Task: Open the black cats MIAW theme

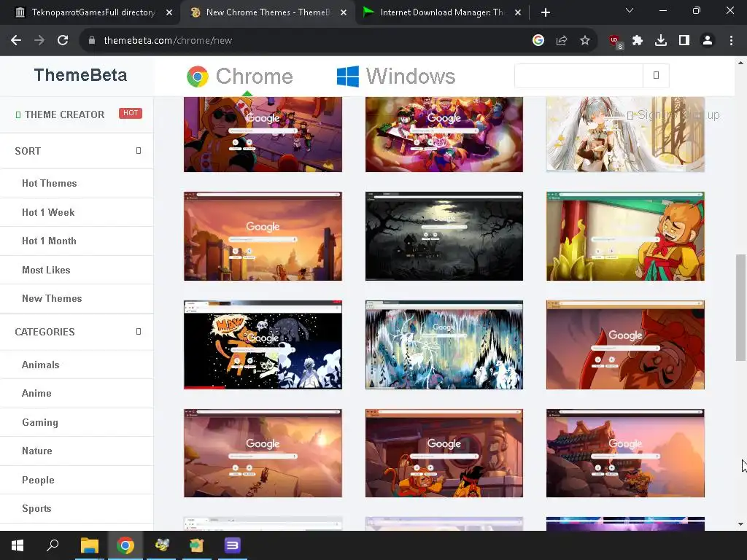Action: pyautogui.click(x=263, y=345)
